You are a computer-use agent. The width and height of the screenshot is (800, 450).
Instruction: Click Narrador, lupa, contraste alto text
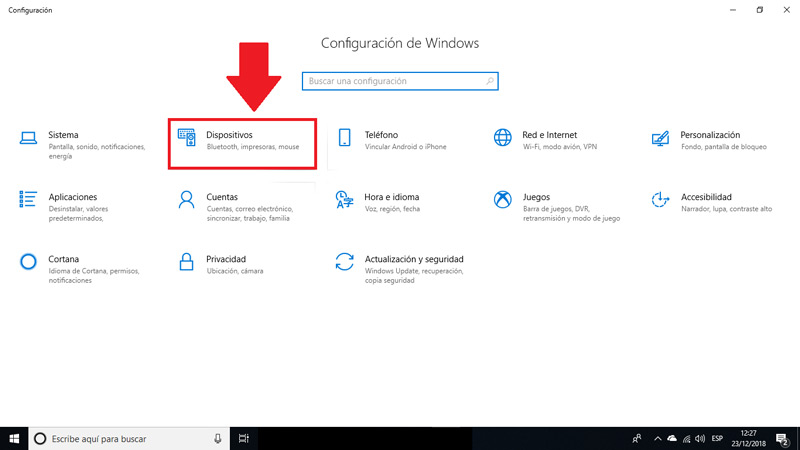point(726,209)
